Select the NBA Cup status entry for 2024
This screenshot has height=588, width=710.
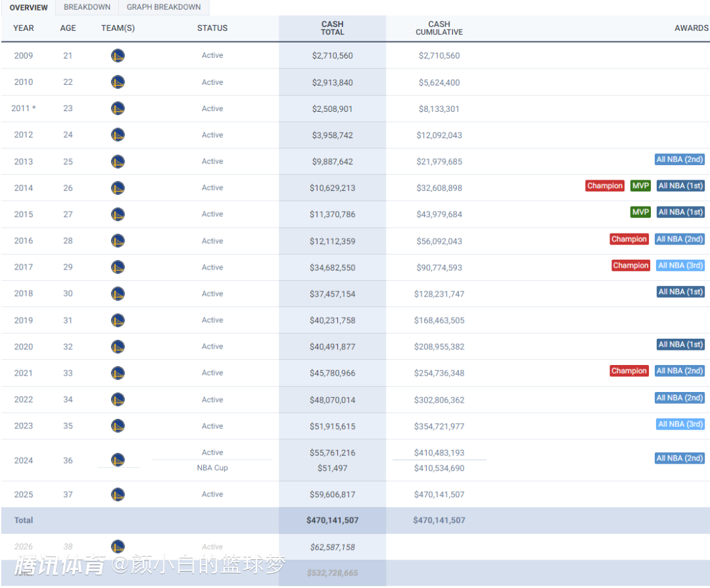click(212, 468)
